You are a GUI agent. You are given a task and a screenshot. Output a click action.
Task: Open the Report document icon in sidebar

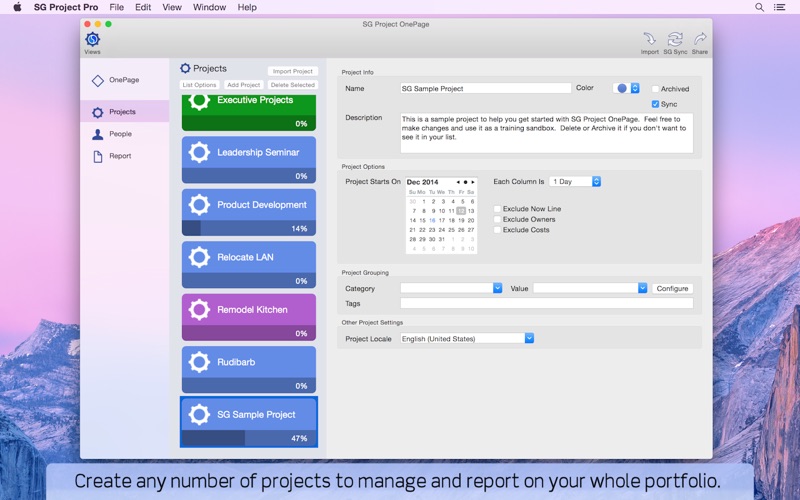tap(97, 156)
